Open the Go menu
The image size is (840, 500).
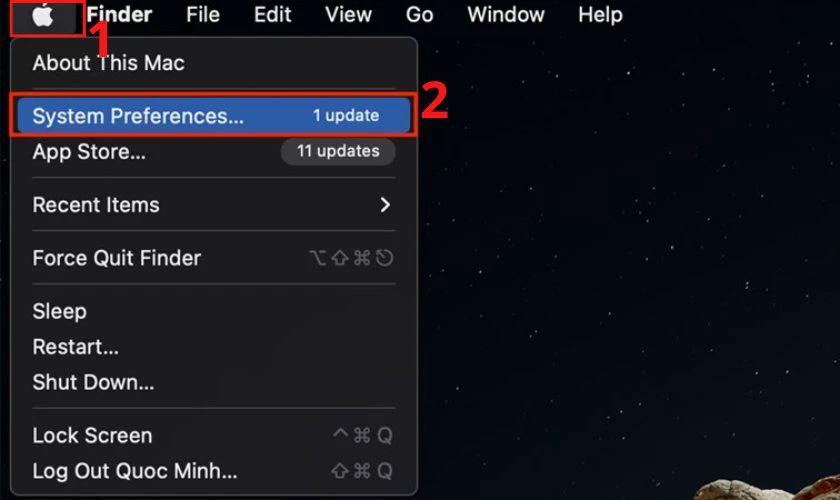419,14
